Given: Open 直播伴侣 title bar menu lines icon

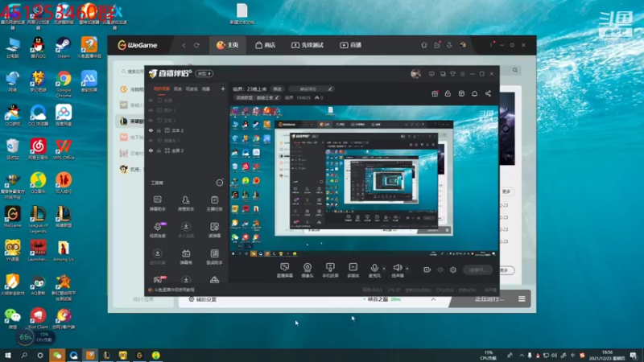Looking at the screenshot, I should point(462,74).
